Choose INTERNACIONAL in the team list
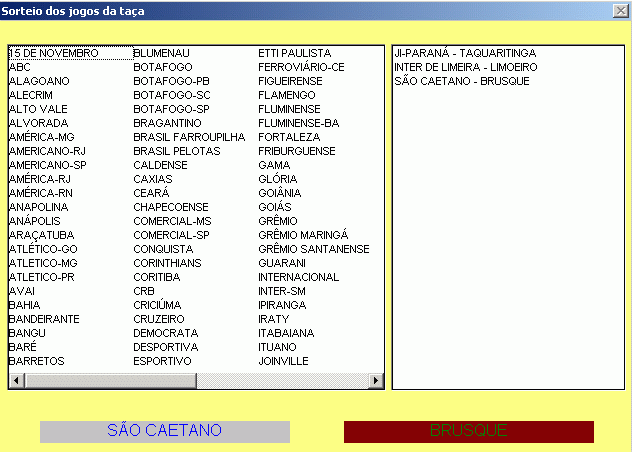Viewport: 632px width, 452px height. [x=299, y=277]
